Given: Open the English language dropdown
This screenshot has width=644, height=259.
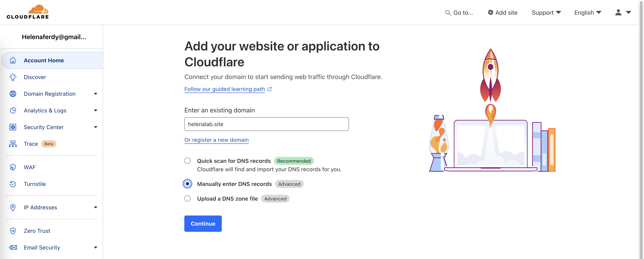Looking at the screenshot, I should pyautogui.click(x=587, y=13).
